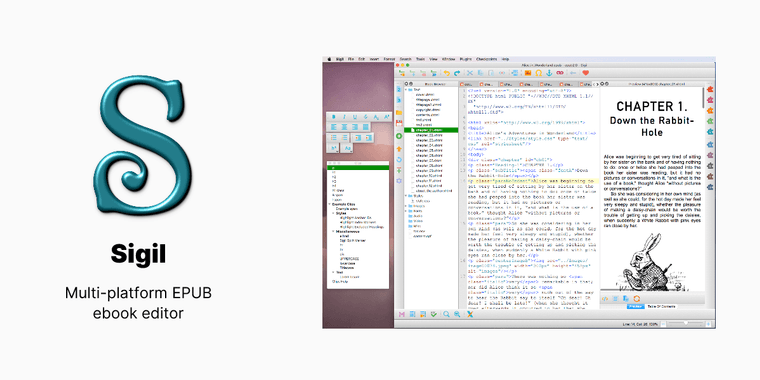The width and height of the screenshot is (760, 380).
Task: Open the Plugins menu
Action: 466,59
